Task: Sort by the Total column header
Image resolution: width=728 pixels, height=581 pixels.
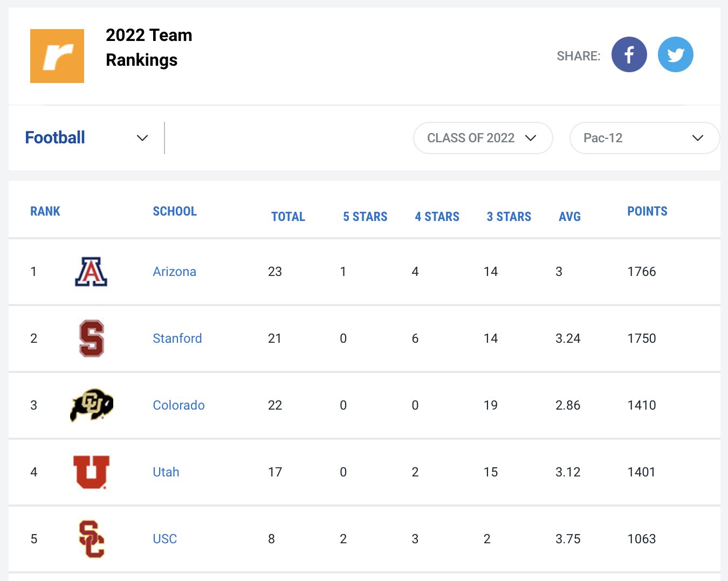Action: [x=288, y=217]
